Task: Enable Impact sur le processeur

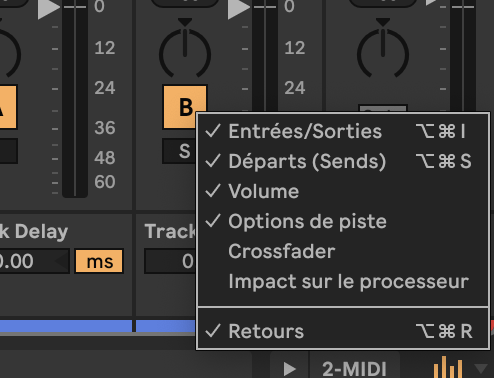Action: pyautogui.click(x=343, y=281)
